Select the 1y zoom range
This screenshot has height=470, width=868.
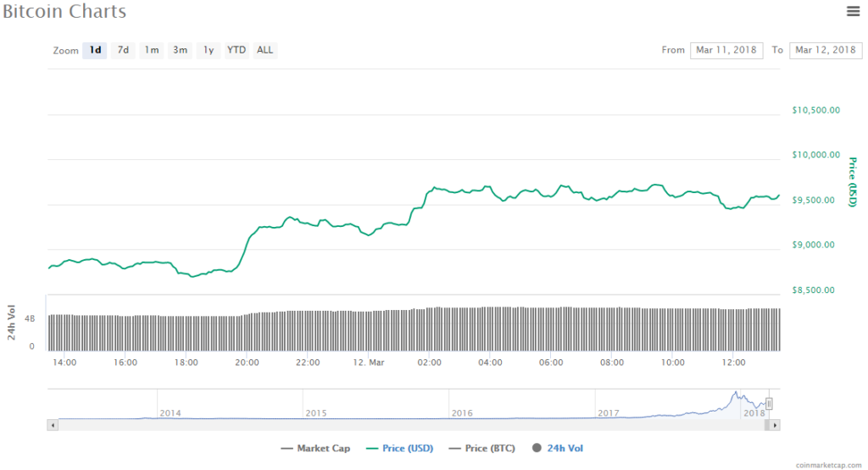(208, 50)
